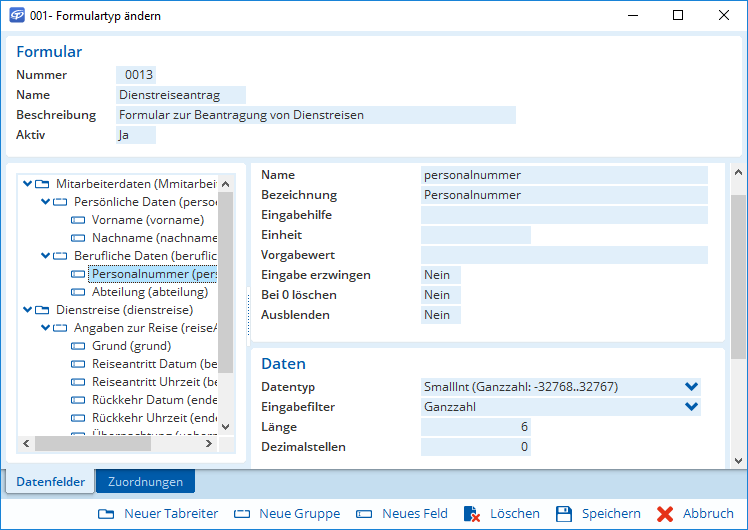Click the Neuer Tabreiter folder icon

[x=106, y=514]
